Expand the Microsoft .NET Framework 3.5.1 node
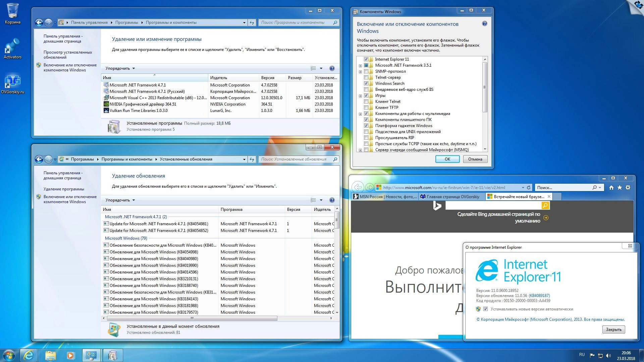 [x=360, y=65]
